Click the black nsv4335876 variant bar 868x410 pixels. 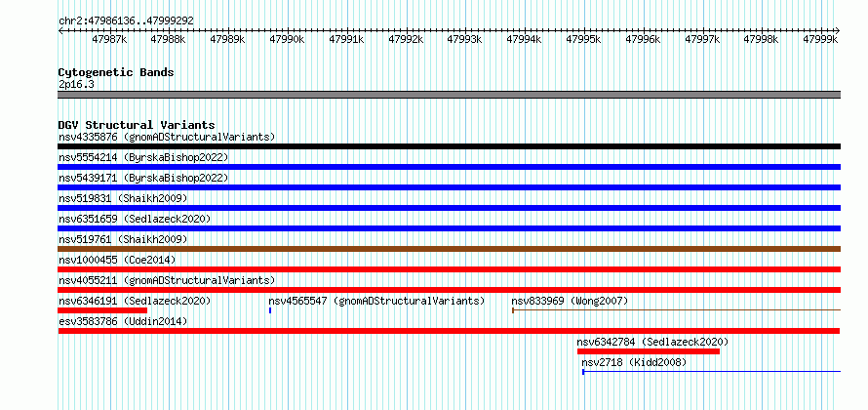coord(449,146)
